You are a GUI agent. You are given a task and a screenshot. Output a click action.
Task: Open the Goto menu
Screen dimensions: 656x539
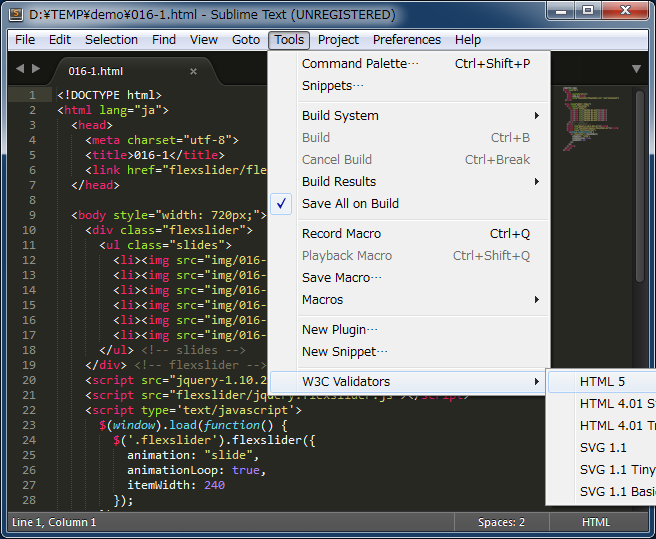click(246, 40)
